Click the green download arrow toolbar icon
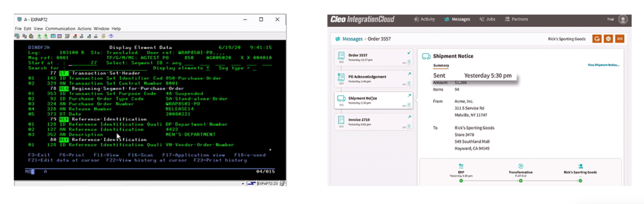The image size is (644, 204). click(x=45, y=36)
